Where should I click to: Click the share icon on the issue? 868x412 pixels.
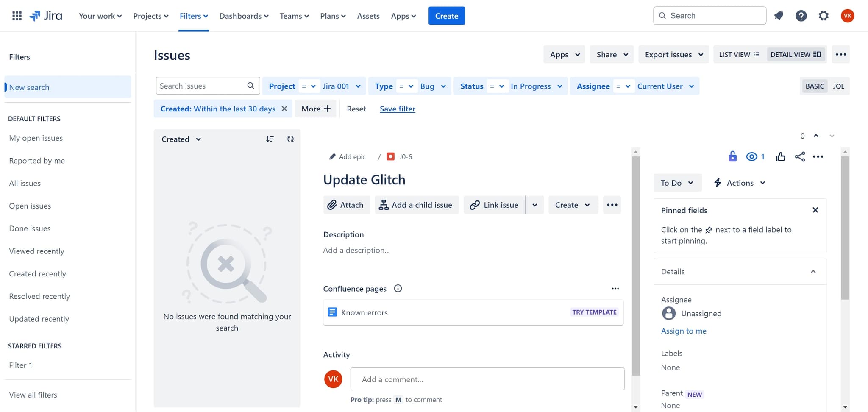click(x=800, y=157)
